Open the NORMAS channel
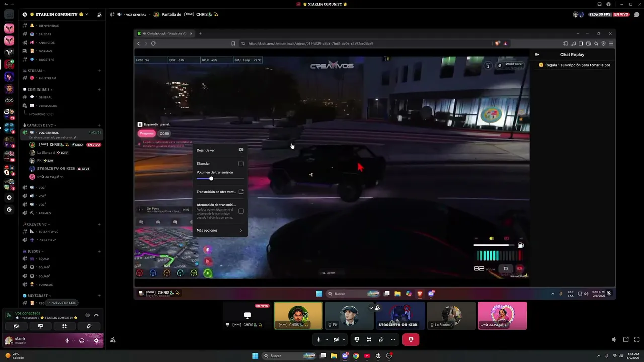The height and width of the screenshot is (362, 644). pos(61,51)
